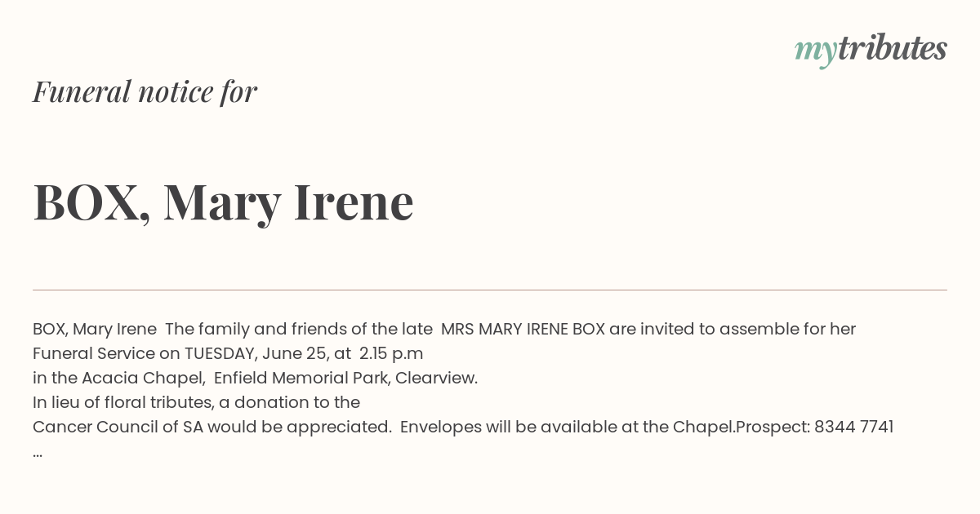Viewport: 980px width, 514px height.
Task: Click the '2.15 p.m' time text
Action: pos(391,354)
